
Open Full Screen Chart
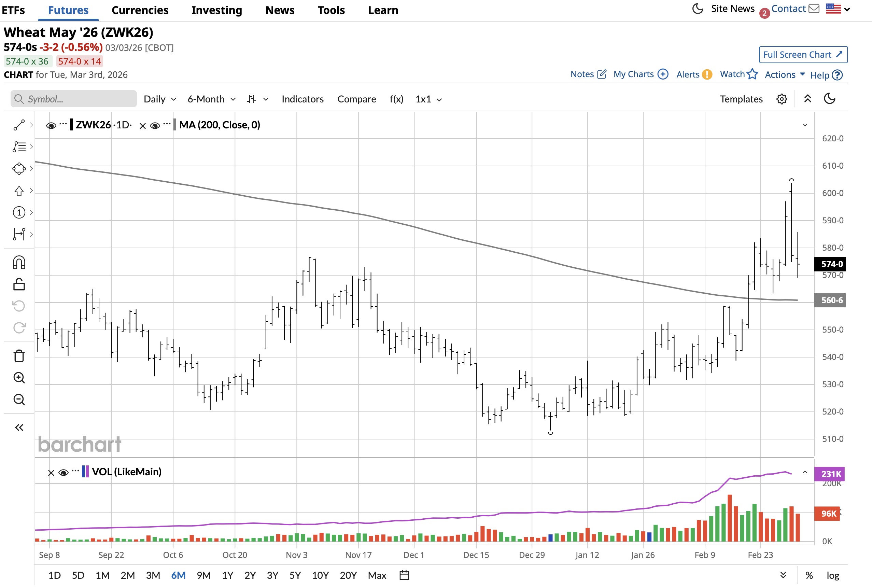[803, 55]
